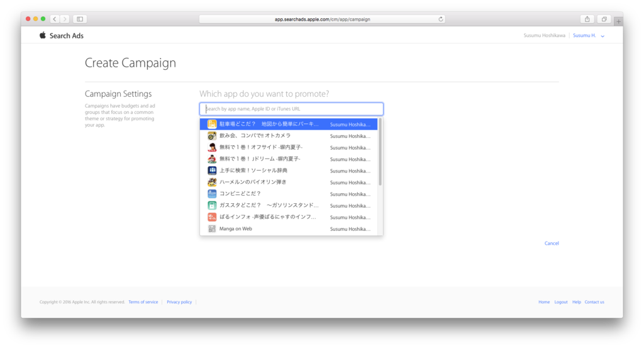The height and width of the screenshot is (348, 644).
Task: Click the ガススタどこだ？ app icon
Action: [x=212, y=205]
